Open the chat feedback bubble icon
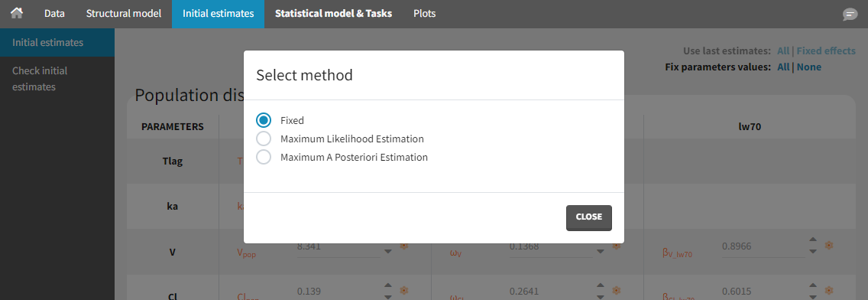The width and height of the screenshot is (868, 300). [x=850, y=15]
